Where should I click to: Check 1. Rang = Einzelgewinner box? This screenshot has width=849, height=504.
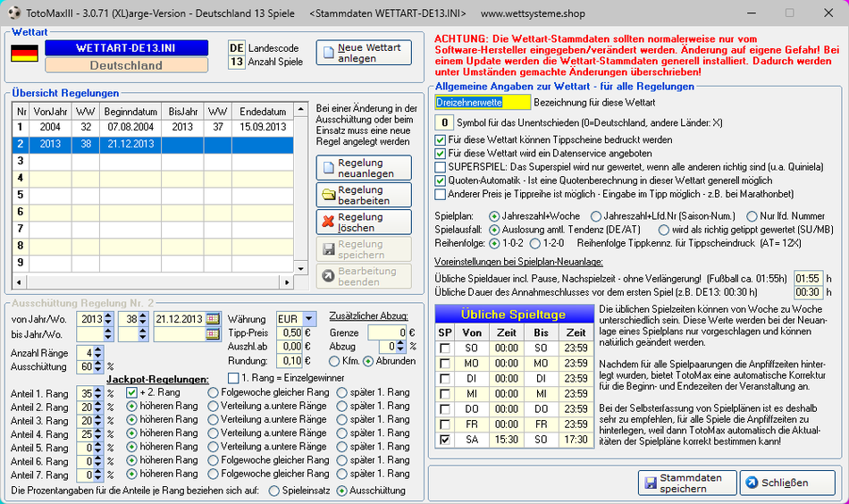coord(233,378)
